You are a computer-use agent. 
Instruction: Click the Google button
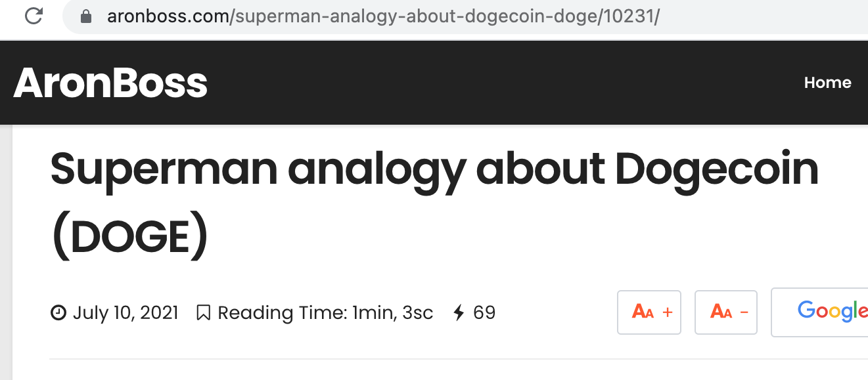click(x=820, y=312)
